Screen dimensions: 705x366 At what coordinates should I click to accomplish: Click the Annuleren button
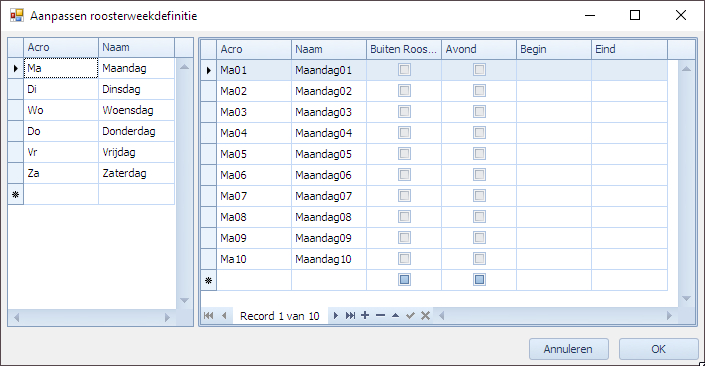click(569, 349)
